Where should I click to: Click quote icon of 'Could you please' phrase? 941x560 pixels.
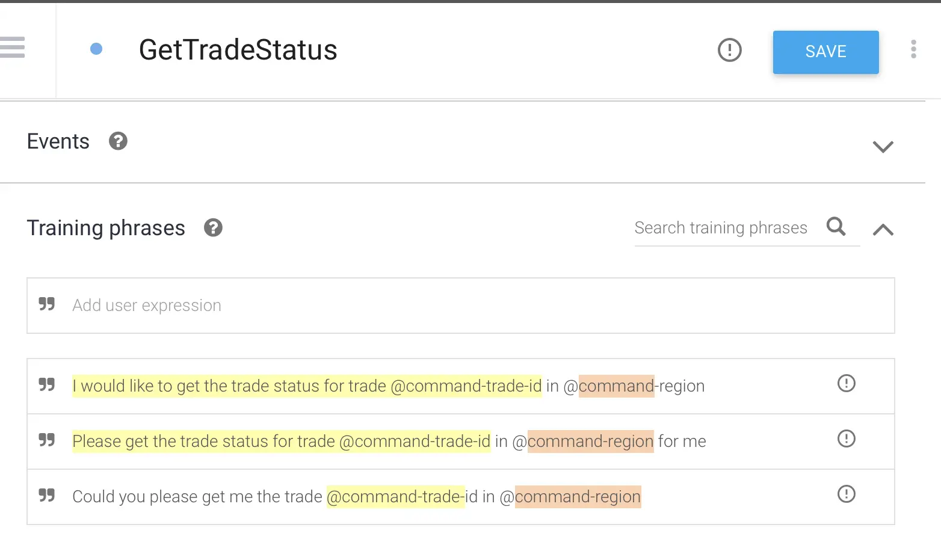click(x=47, y=495)
